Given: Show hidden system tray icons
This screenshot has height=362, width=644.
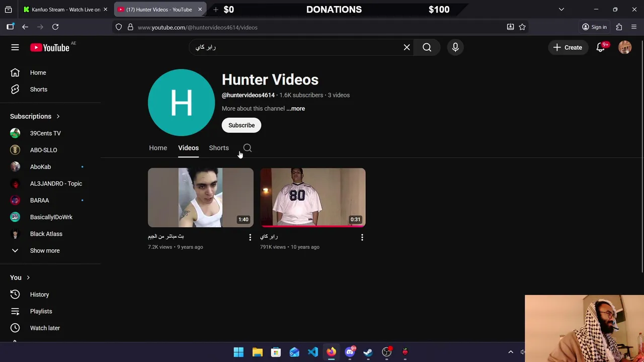Looking at the screenshot, I should (x=511, y=352).
